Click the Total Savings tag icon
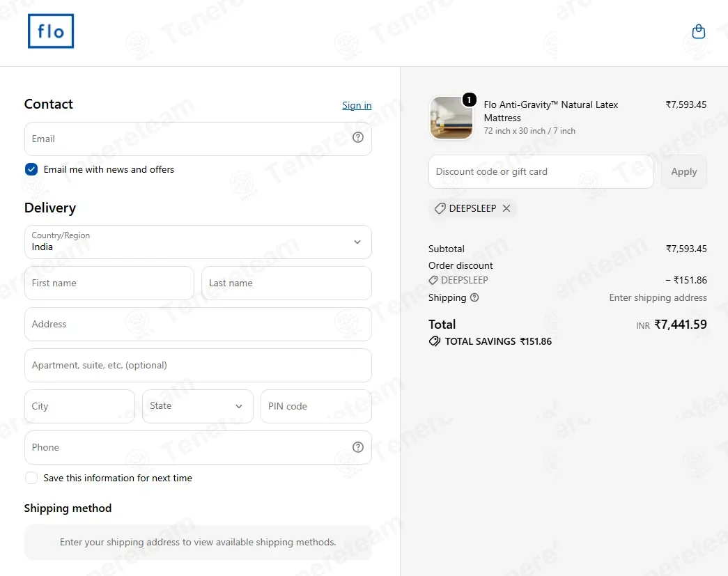This screenshot has height=576, width=728. coord(434,341)
